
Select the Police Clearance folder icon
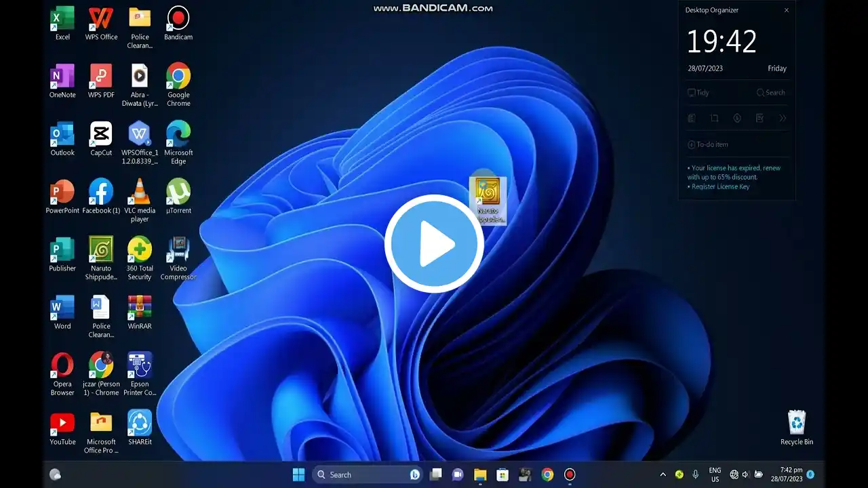[140, 28]
